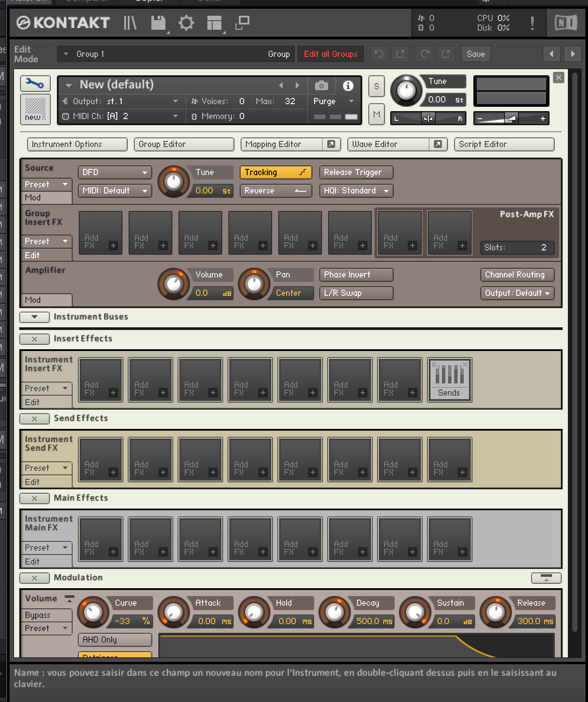
Task: Toggle the Tracking button
Action: [x=276, y=172]
